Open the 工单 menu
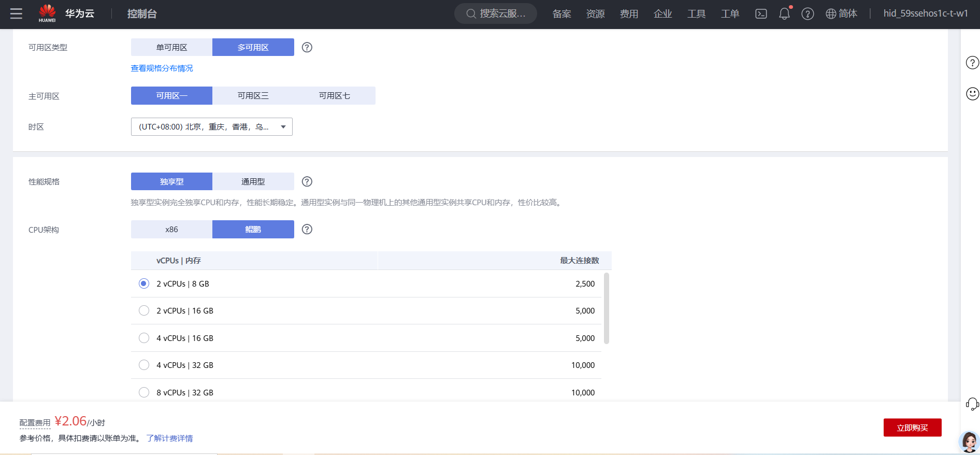 pos(730,14)
